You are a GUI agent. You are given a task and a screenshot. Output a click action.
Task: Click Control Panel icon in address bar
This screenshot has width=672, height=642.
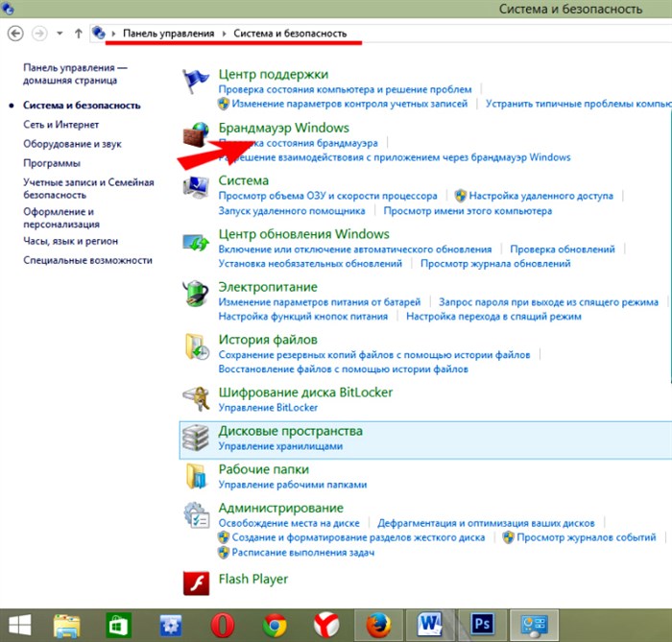click(99, 33)
